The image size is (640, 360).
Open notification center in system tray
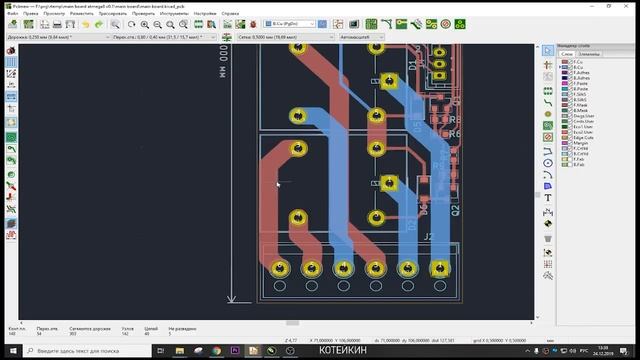coord(624,351)
